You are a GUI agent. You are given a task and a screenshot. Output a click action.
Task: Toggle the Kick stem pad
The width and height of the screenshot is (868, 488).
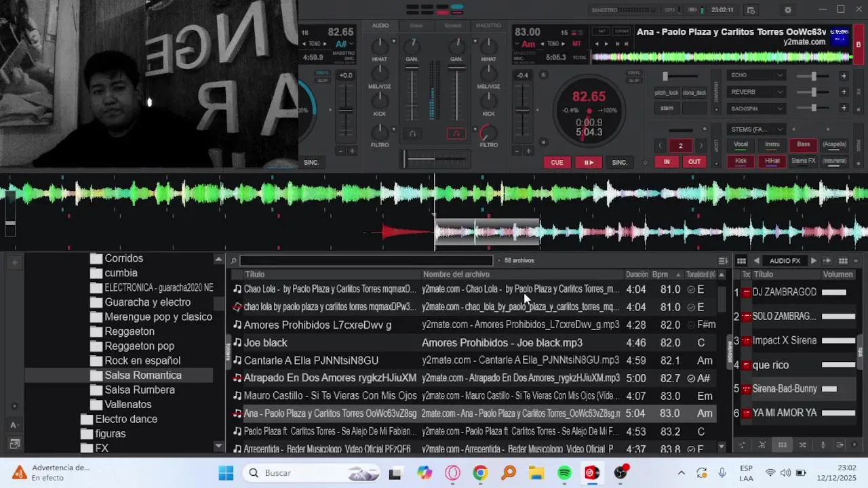pos(741,161)
